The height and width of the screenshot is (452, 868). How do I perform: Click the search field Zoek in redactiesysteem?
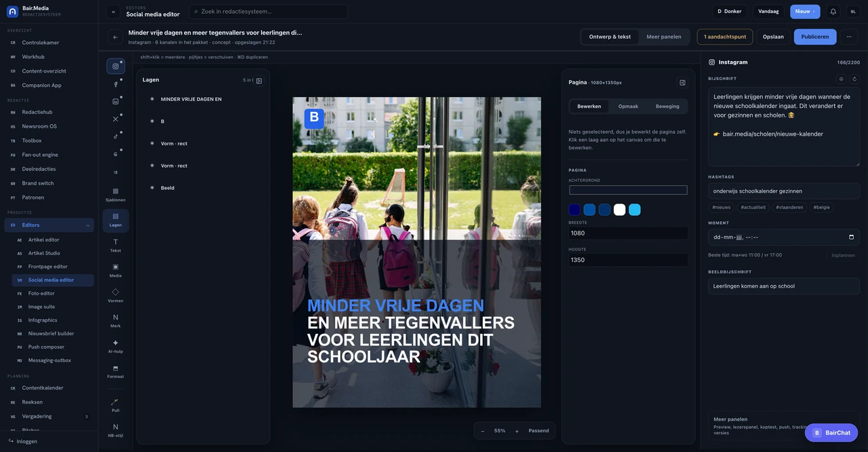coord(268,12)
